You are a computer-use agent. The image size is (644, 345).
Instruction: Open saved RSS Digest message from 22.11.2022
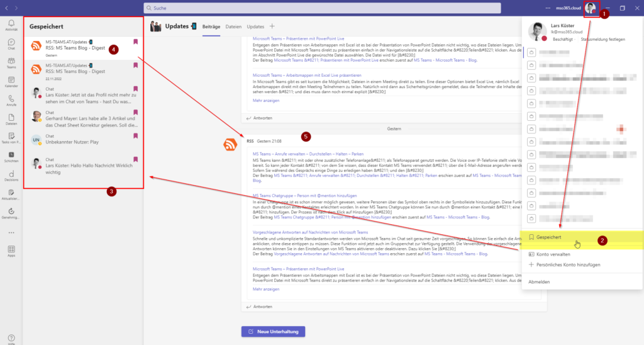(84, 72)
